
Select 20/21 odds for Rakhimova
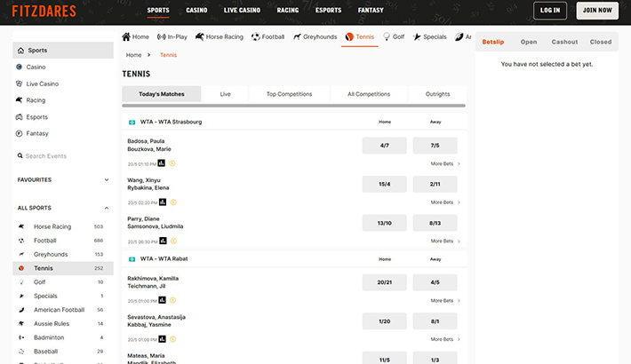384,282
